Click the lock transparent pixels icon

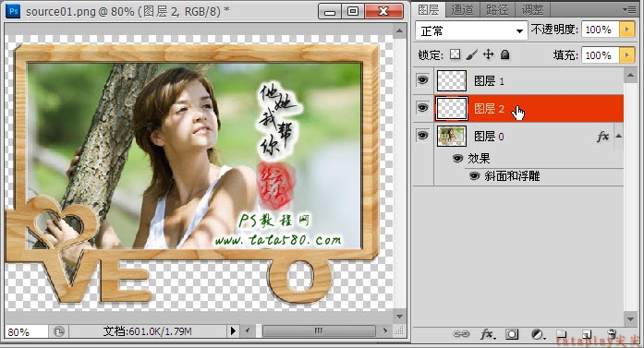(x=456, y=54)
